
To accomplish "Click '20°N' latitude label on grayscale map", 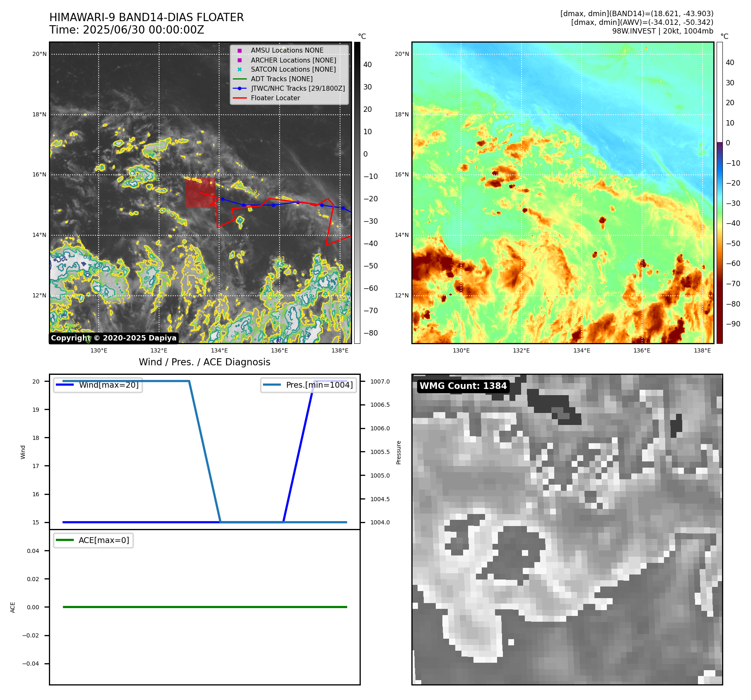I will point(39,54).
